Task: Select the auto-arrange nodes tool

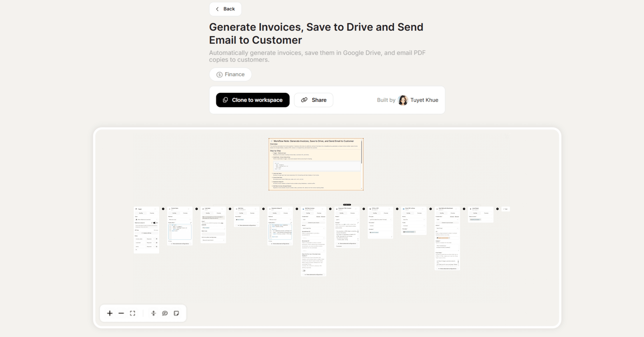Action: (x=153, y=313)
